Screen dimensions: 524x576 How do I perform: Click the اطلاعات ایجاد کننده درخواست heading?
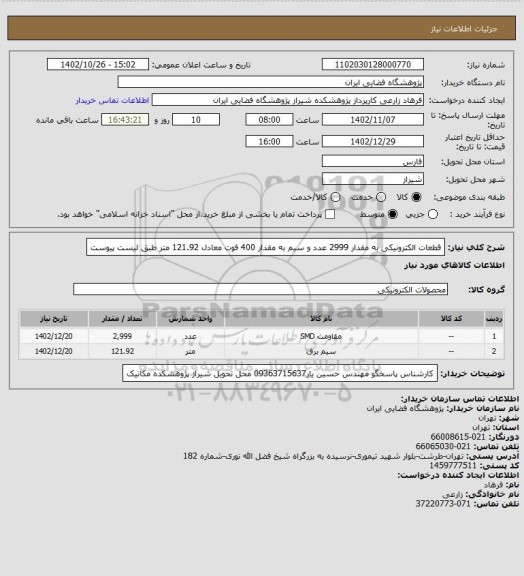(458, 475)
